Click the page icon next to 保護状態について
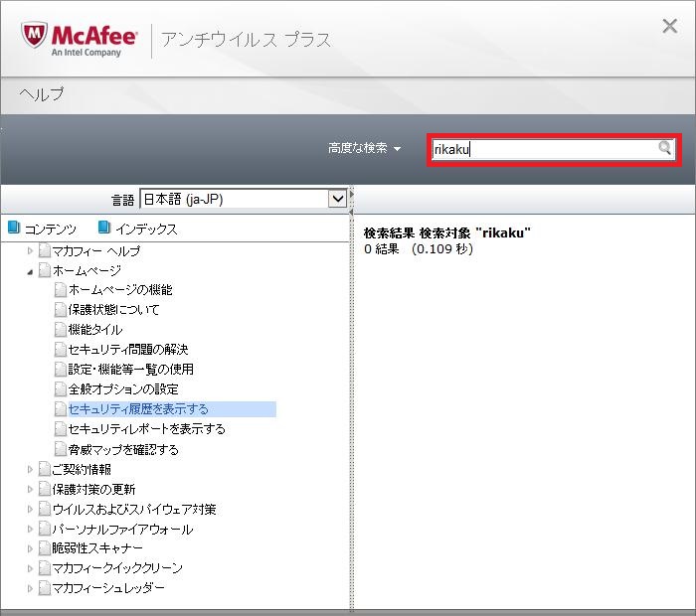696x616 pixels. 61,310
